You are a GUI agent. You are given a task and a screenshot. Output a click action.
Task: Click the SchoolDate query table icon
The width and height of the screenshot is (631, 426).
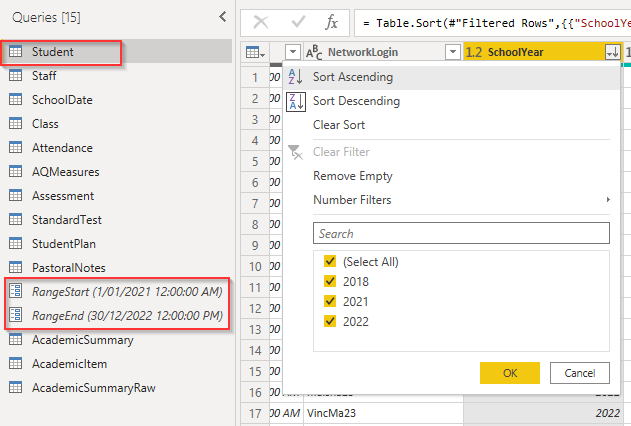(x=16, y=100)
